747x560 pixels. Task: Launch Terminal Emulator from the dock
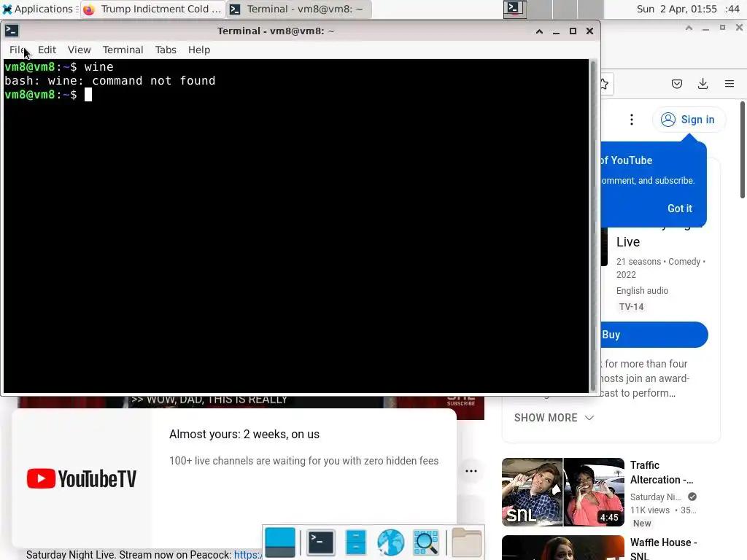321,542
